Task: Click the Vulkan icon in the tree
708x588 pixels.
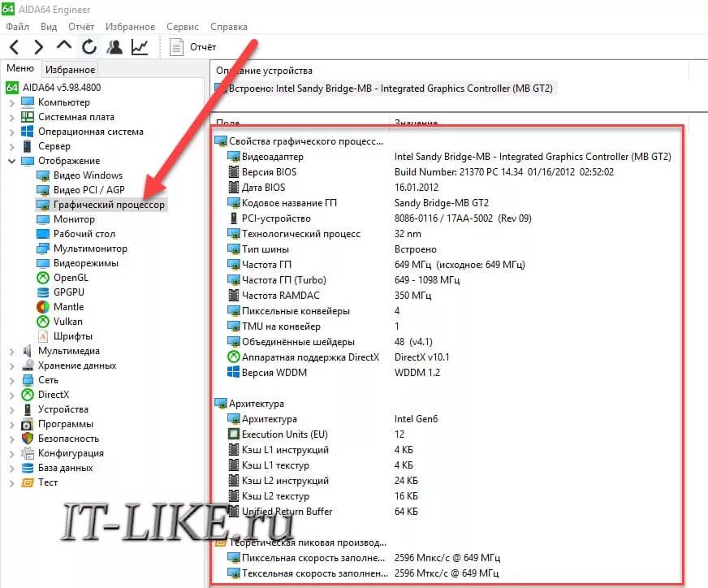Action: coord(42,322)
